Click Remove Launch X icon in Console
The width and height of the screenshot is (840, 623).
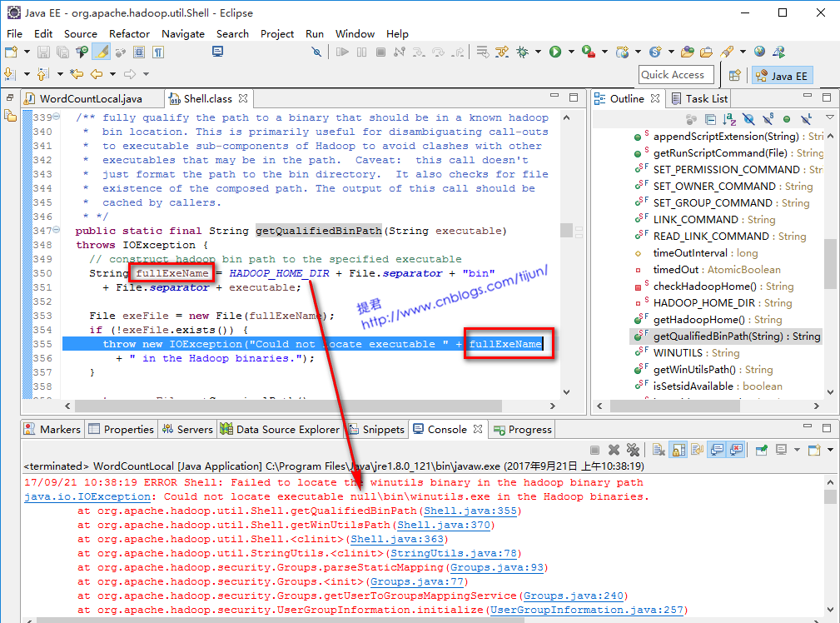click(x=614, y=450)
